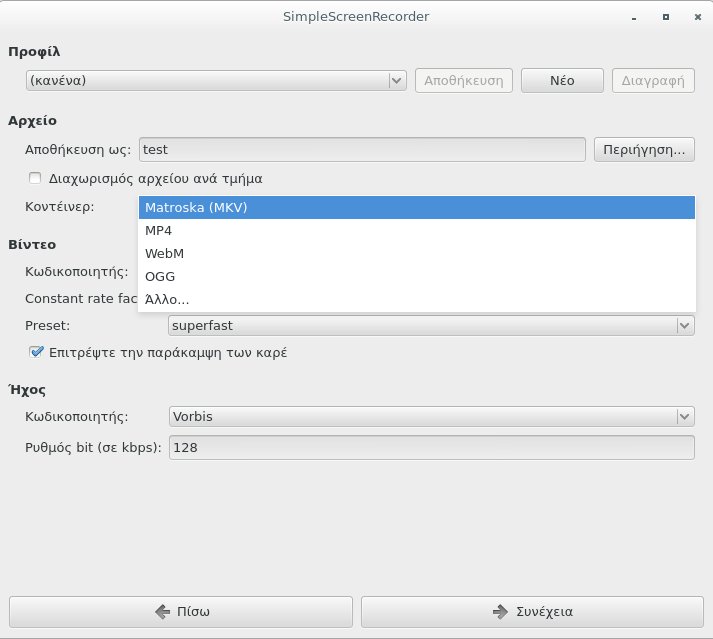713x639 pixels.
Task: Uncheck Επιτρέψτε την παράκαμψη των καρέ
Action: point(36,352)
